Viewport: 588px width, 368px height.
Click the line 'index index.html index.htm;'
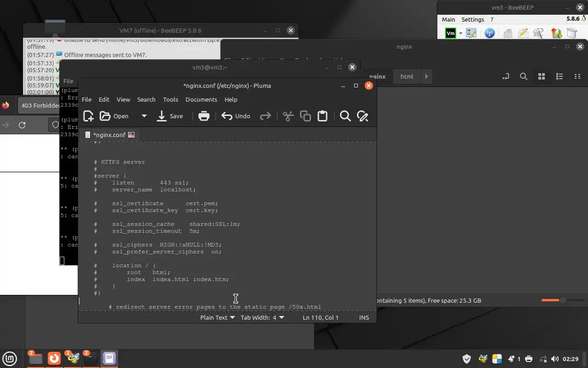pyautogui.click(x=161, y=279)
